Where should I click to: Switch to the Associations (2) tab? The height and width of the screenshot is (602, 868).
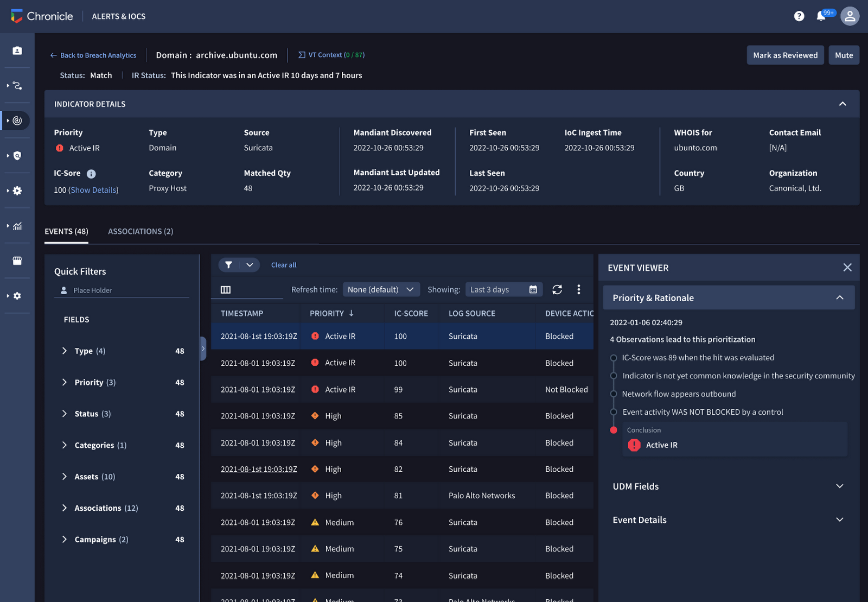[x=141, y=231]
